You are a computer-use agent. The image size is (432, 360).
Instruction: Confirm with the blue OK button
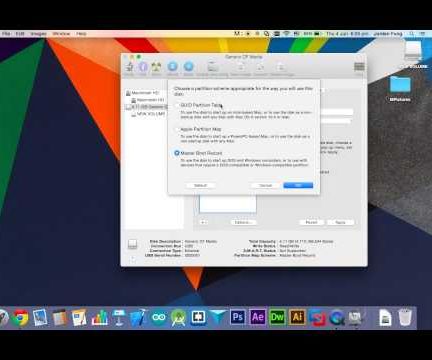(298, 185)
